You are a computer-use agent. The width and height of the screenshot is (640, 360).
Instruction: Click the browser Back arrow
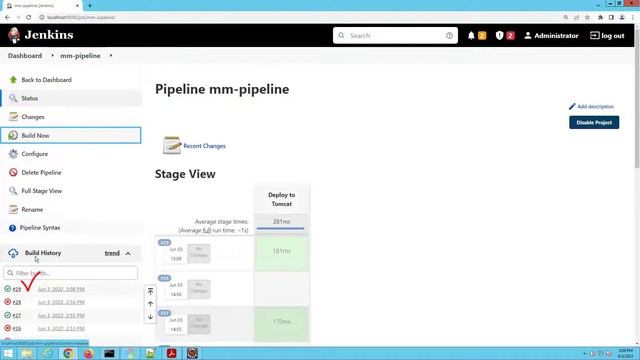(7, 18)
